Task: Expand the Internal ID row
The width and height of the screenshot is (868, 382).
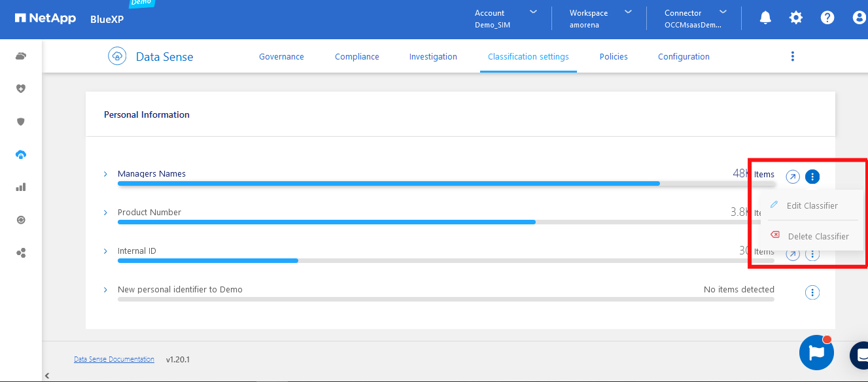Action: (105, 251)
